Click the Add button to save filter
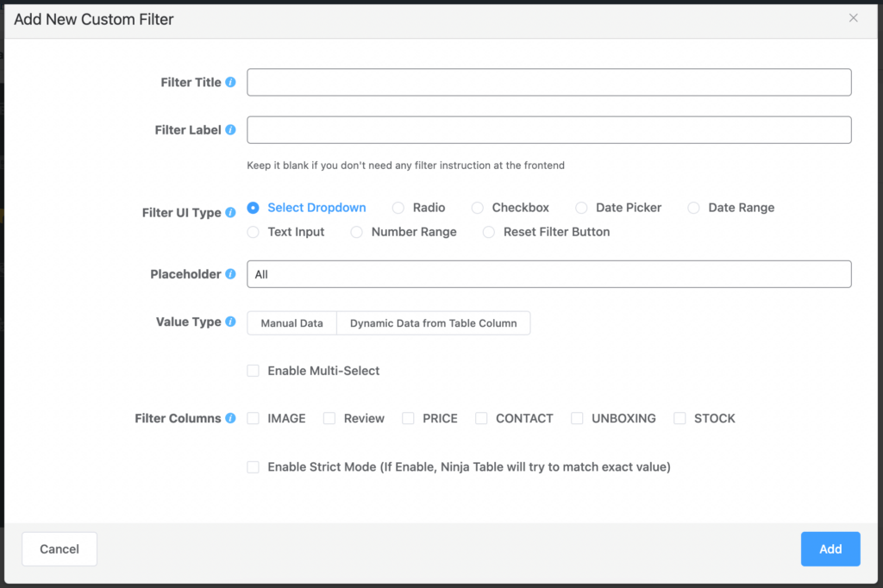The height and width of the screenshot is (588, 883). (x=830, y=549)
